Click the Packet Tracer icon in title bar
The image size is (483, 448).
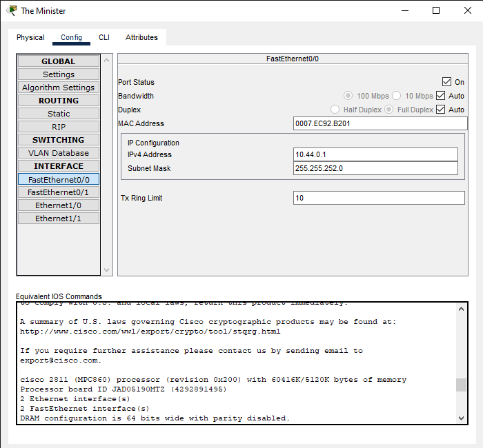tap(12, 10)
